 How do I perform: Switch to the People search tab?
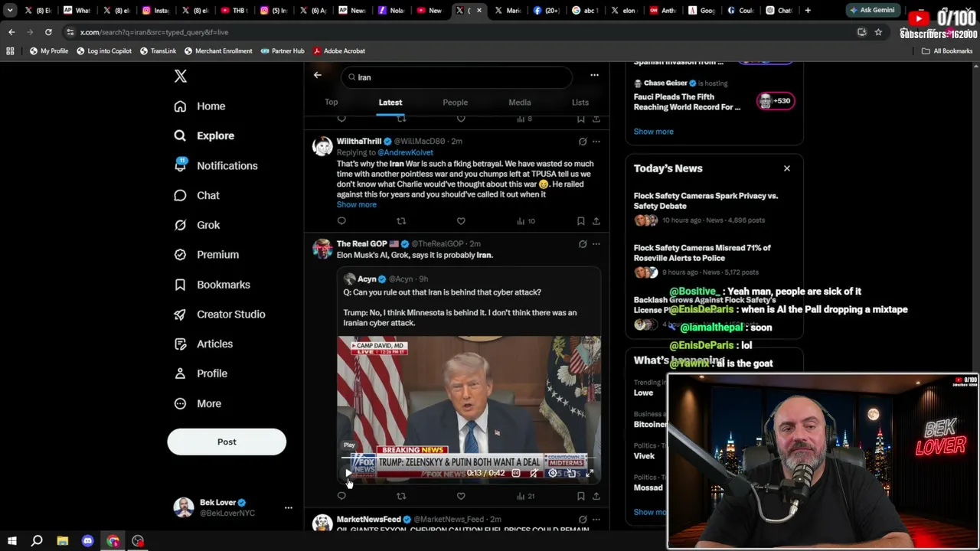tap(456, 103)
